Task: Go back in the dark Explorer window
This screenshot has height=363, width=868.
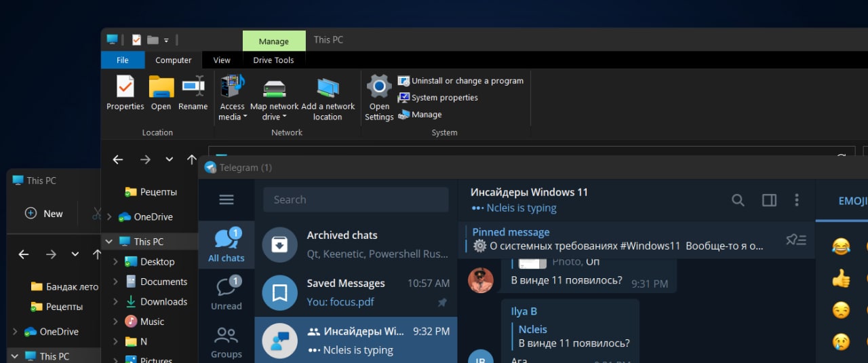Action: [118, 159]
